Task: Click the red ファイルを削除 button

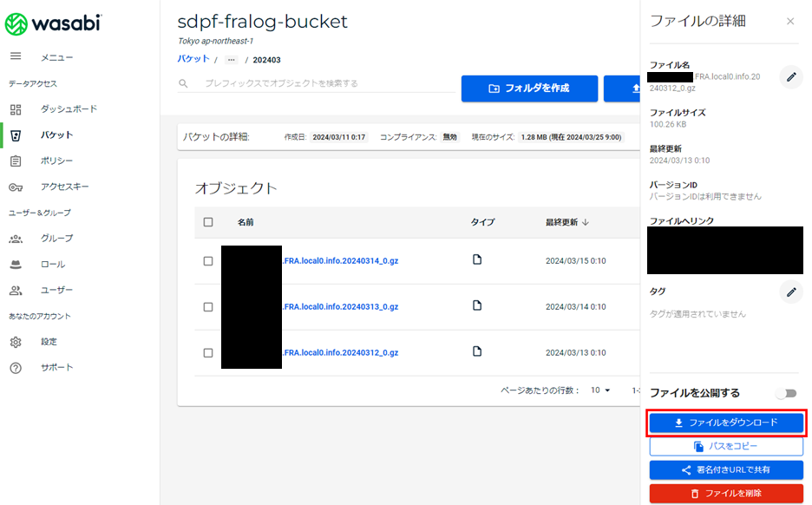Action: click(726, 493)
